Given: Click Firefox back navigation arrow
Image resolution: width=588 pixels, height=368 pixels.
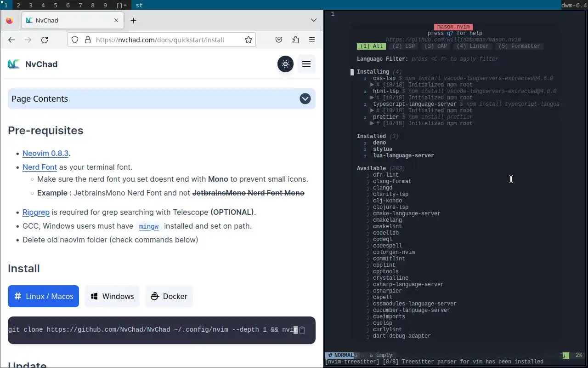Looking at the screenshot, I should [x=11, y=40].
